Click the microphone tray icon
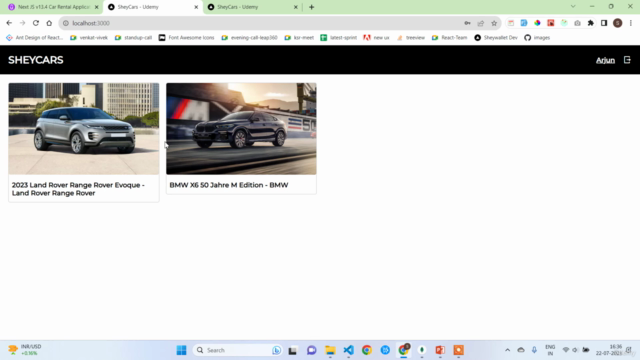Screen dimensions: 640x360 pyautogui.click(x=534, y=350)
